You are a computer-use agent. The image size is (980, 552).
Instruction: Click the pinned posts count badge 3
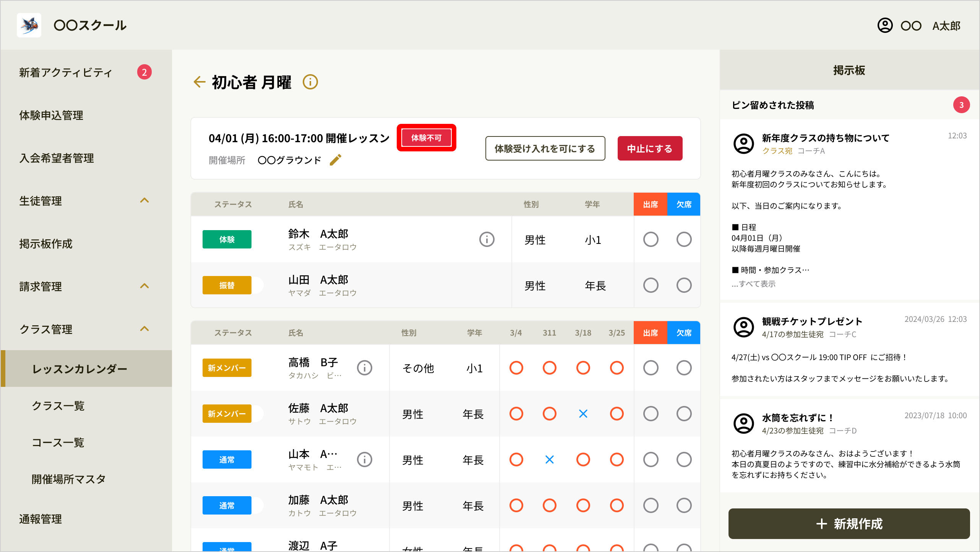point(961,105)
